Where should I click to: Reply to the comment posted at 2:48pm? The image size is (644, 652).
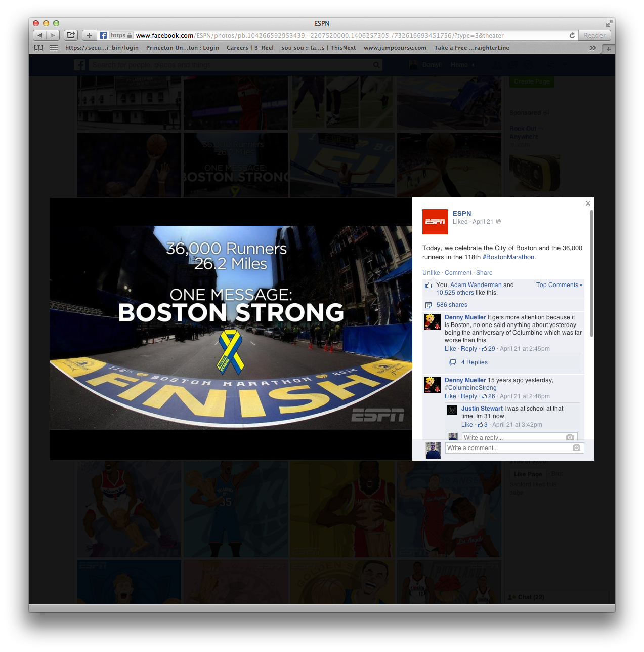click(x=469, y=396)
